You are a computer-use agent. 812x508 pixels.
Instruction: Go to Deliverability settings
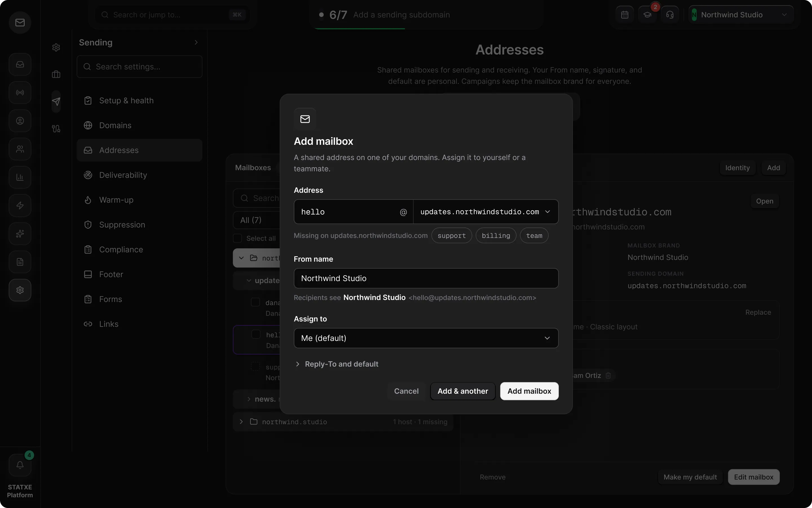coord(139,175)
